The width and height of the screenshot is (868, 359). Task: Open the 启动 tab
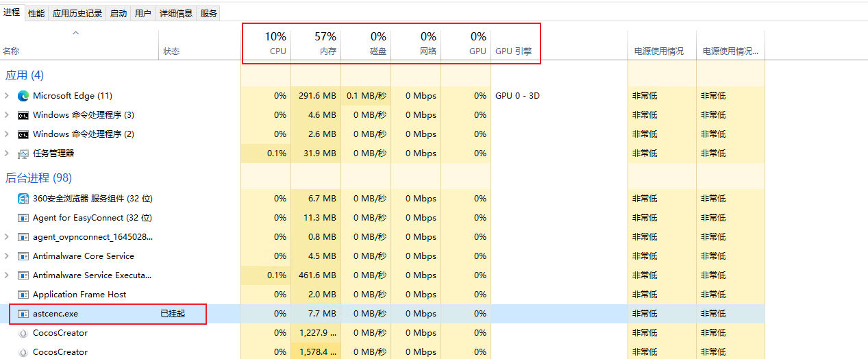coord(119,13)
